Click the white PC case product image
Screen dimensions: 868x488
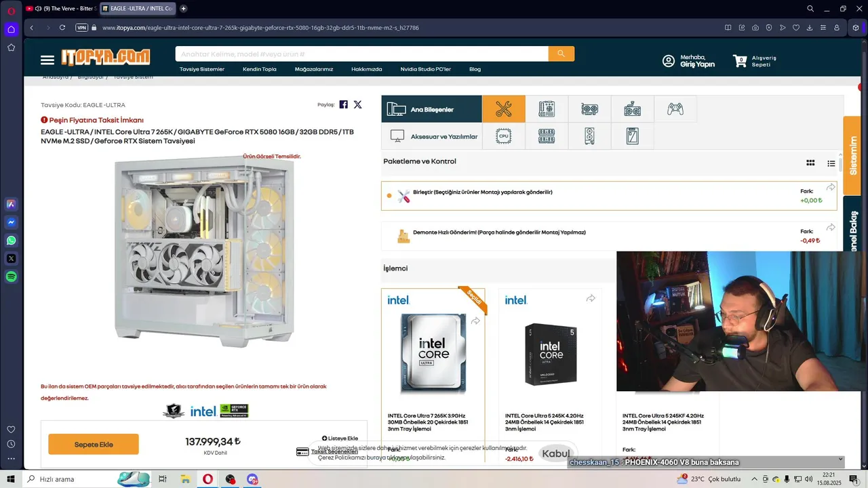[x=204, y=251]
